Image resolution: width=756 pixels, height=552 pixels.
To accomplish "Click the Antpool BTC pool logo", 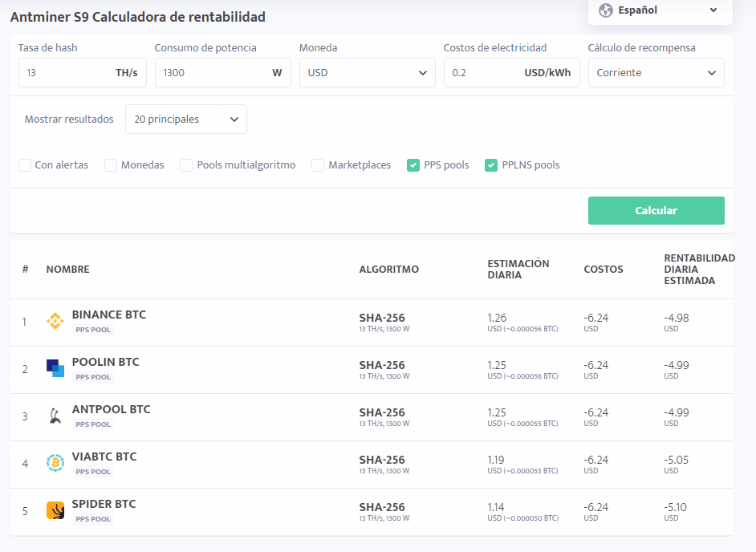I will [x=55, y=416].
